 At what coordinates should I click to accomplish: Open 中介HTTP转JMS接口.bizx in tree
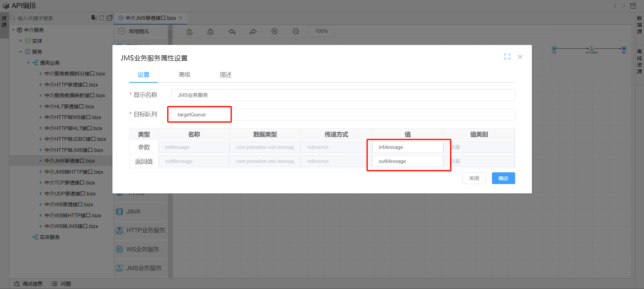pos(73,150)
